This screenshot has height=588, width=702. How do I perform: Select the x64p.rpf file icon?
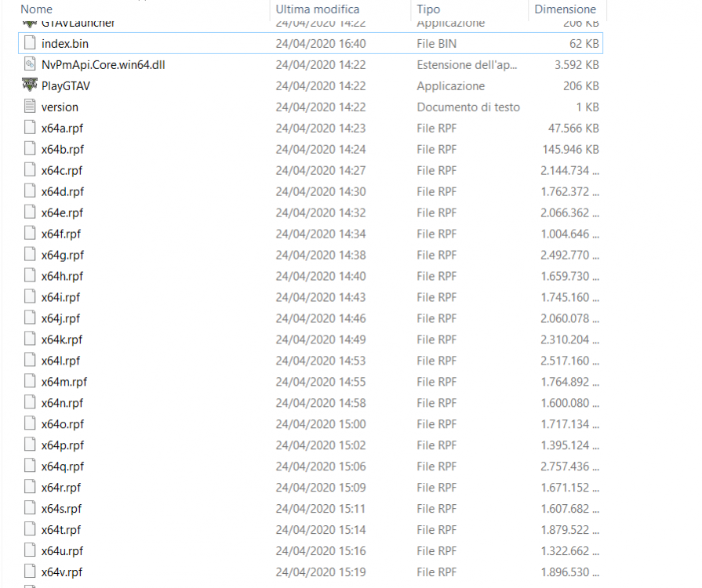click(x=30, y=445)
